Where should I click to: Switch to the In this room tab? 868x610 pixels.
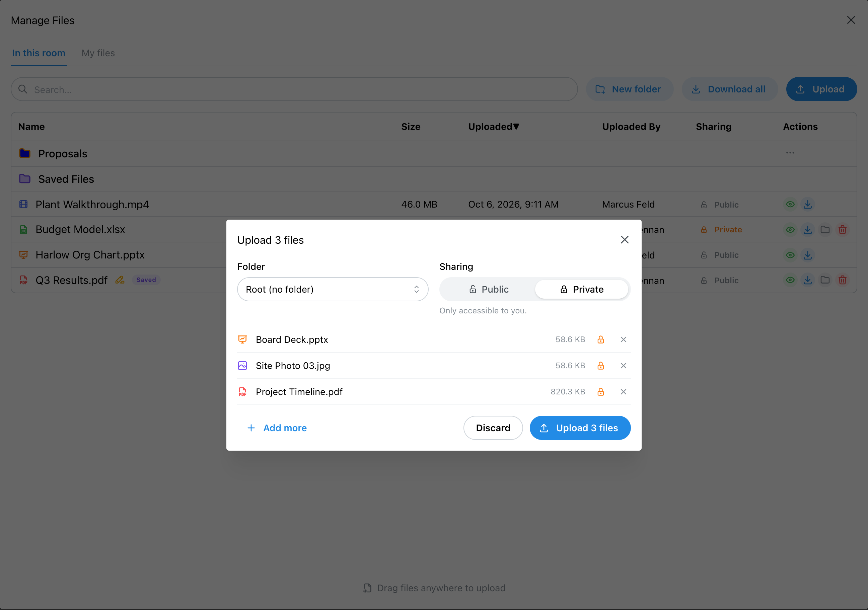[39, 53]
